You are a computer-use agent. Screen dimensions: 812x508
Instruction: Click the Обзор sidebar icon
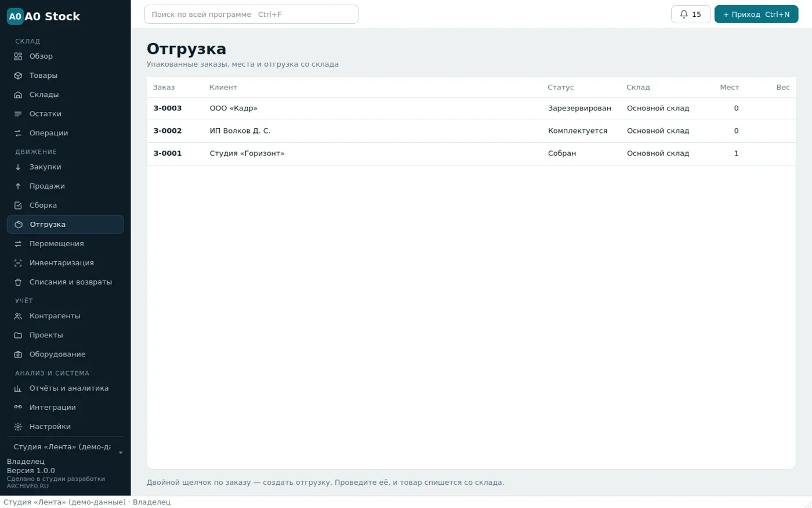click(18, 56)
